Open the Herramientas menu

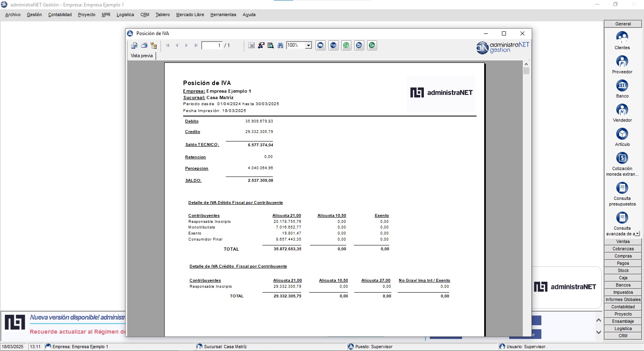pyautogui.click(x=223, y=15)
